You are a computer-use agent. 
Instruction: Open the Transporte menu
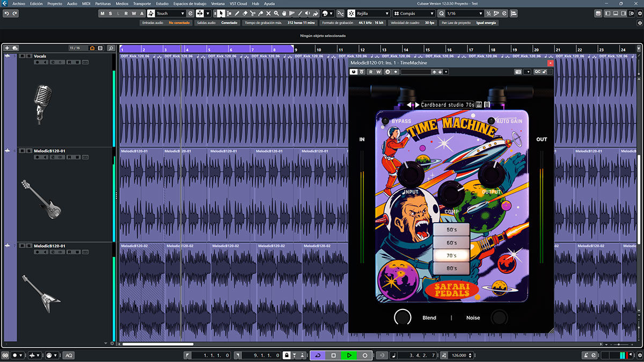tap(142, 4)
